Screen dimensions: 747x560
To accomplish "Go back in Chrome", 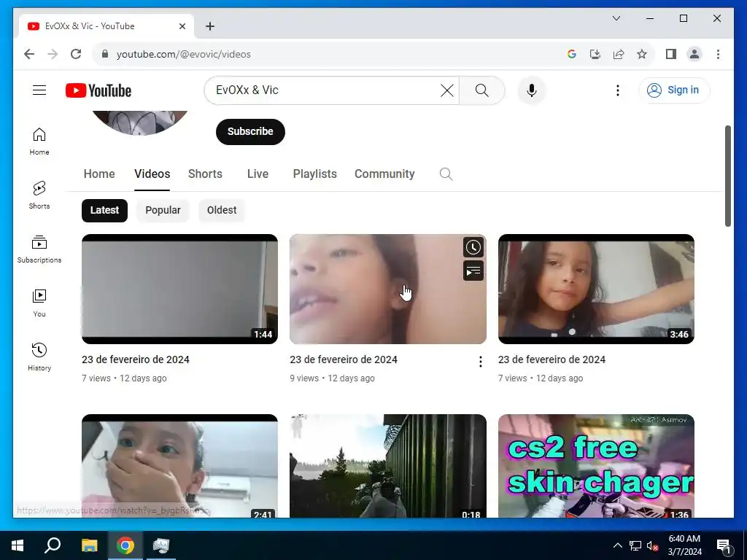I will click(29, 54).
